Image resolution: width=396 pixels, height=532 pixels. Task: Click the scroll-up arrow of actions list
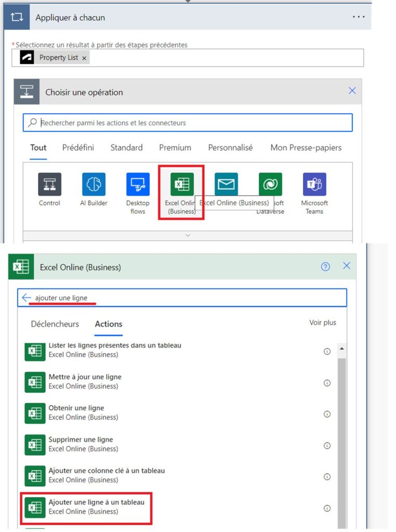click(x=342, y=349)
